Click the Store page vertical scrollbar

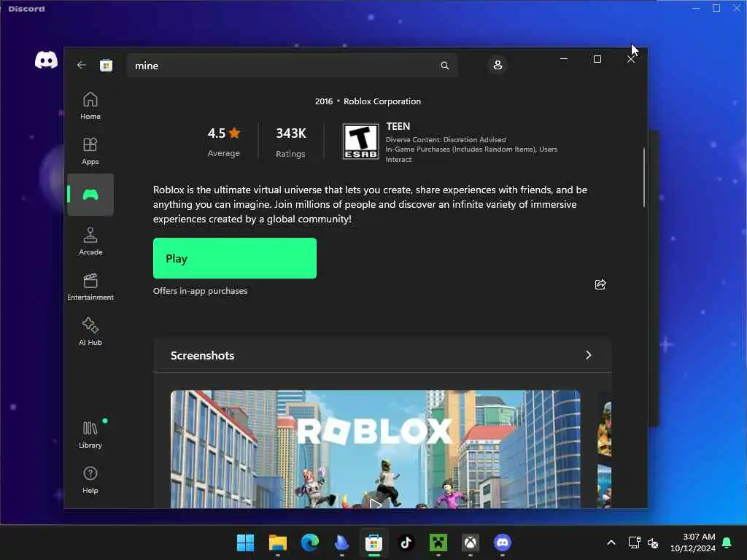click(x=643, y=176)
